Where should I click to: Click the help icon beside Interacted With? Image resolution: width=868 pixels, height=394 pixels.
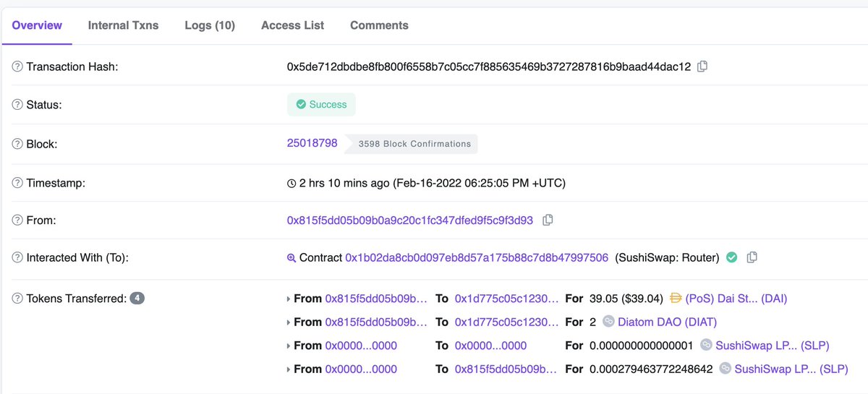click(17, 257)
